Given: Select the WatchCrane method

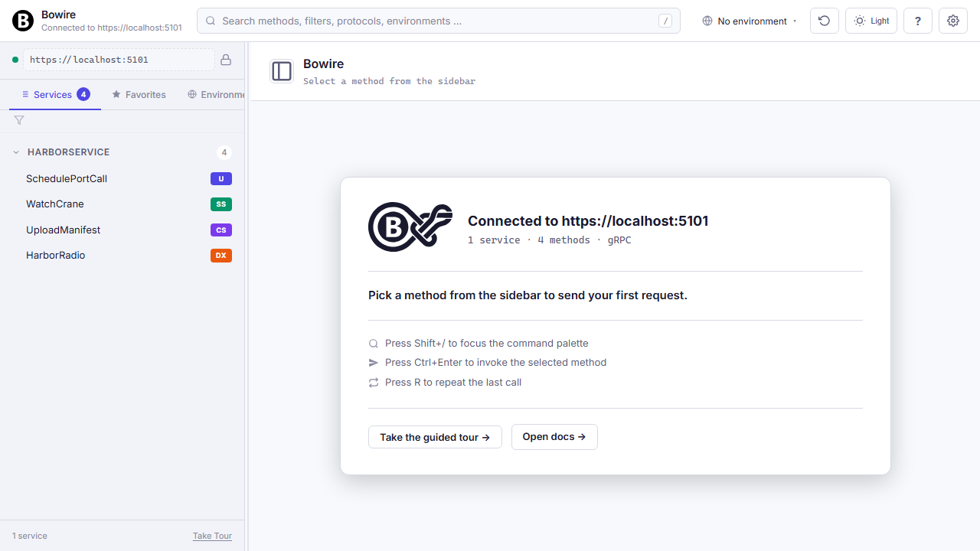Looking at the screenshot, I should point(122,204).
